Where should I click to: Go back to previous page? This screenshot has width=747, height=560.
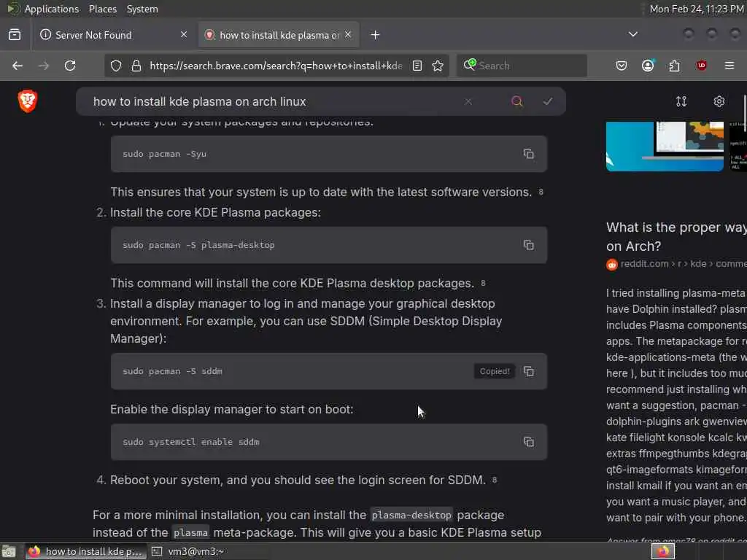point(18,66)
